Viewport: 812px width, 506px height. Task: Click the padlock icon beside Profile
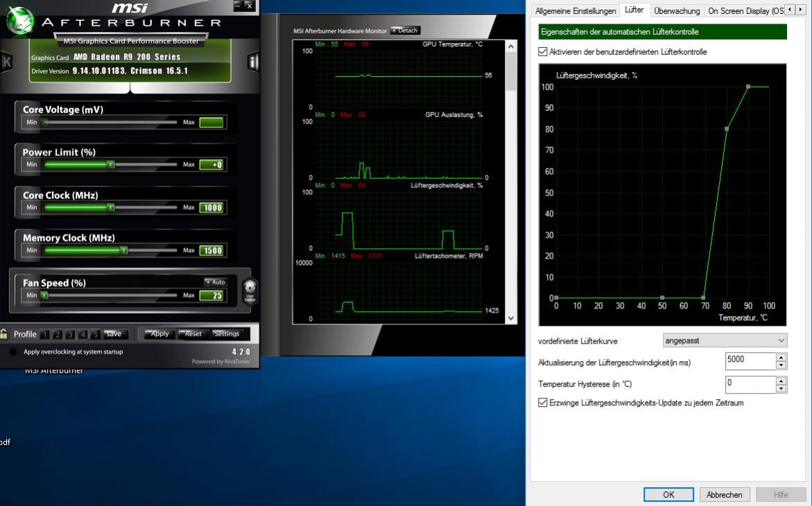point(3,334)
